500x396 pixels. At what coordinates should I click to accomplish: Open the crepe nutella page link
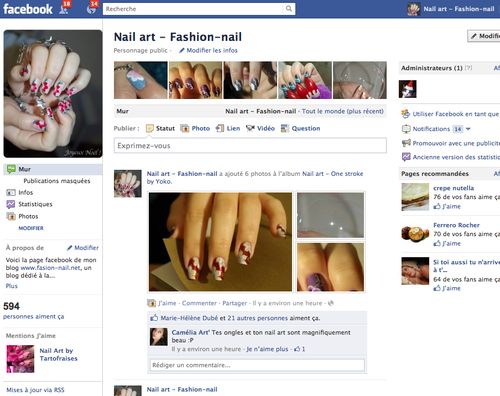coord(453,188)
